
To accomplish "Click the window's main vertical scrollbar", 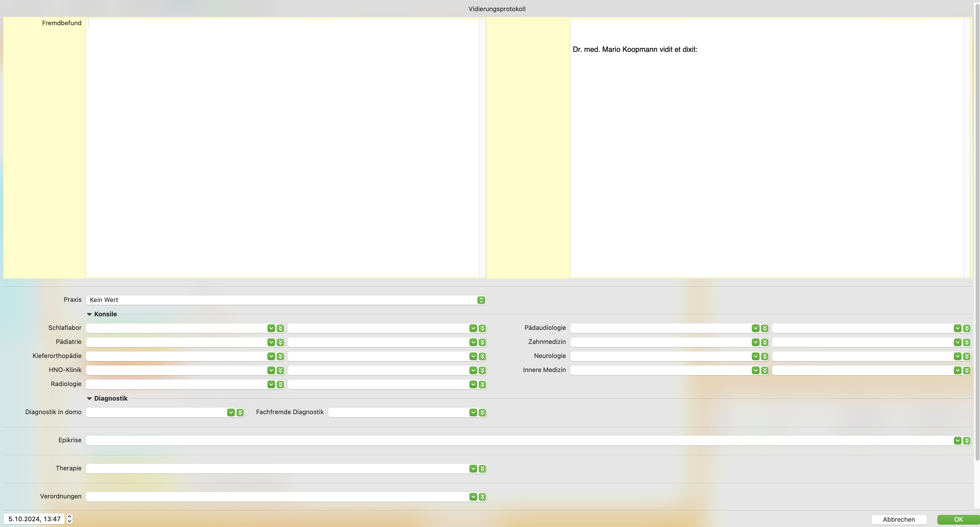I will 977,232.
